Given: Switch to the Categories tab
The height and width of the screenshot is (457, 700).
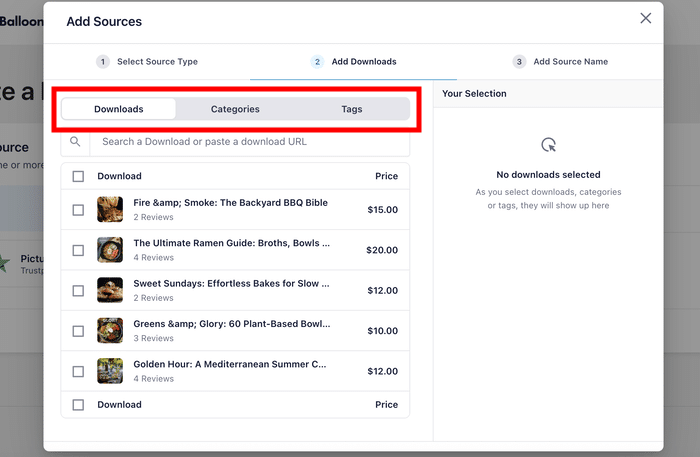Looking at the screenshot, I should (x=235, y=109).
